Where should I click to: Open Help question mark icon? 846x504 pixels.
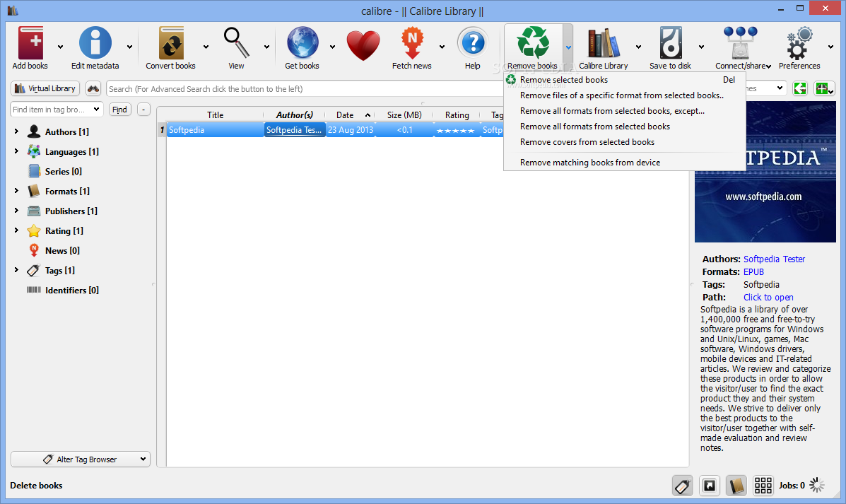tap(473, 42)
